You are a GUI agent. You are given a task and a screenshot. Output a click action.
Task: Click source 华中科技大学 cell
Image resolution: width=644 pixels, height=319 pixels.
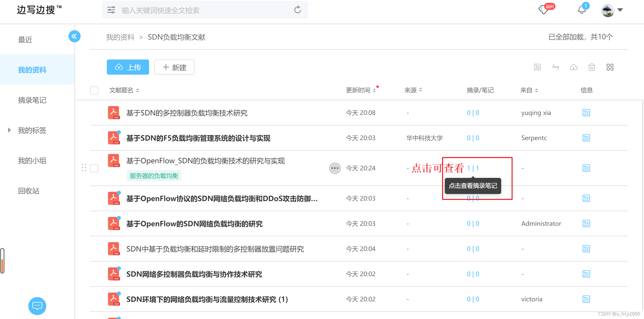point(424,138)
